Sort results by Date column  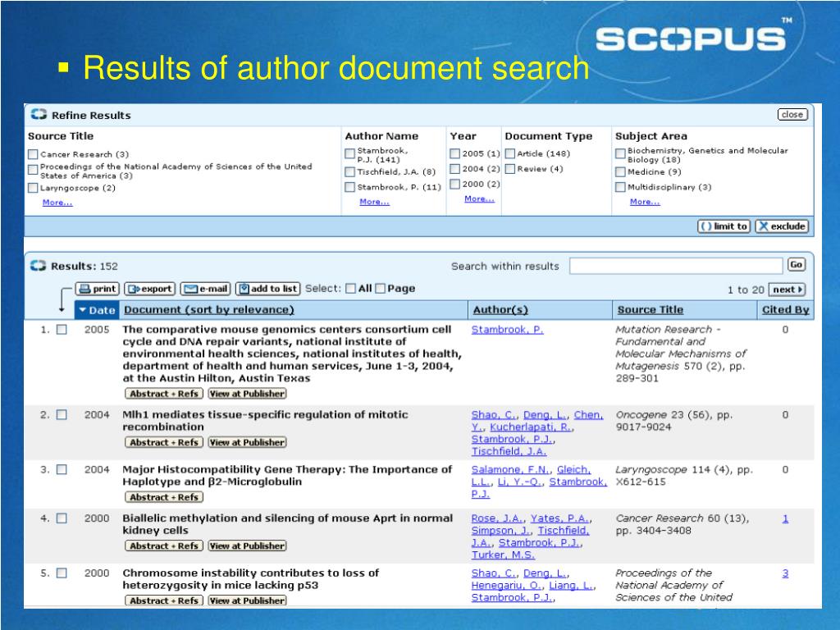coord(98,309)
